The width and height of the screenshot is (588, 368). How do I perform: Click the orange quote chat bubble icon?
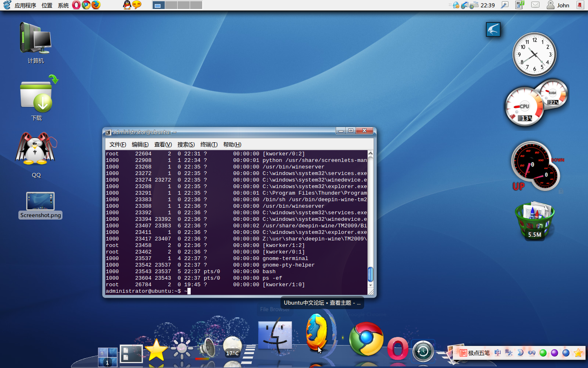click(137, 5)
